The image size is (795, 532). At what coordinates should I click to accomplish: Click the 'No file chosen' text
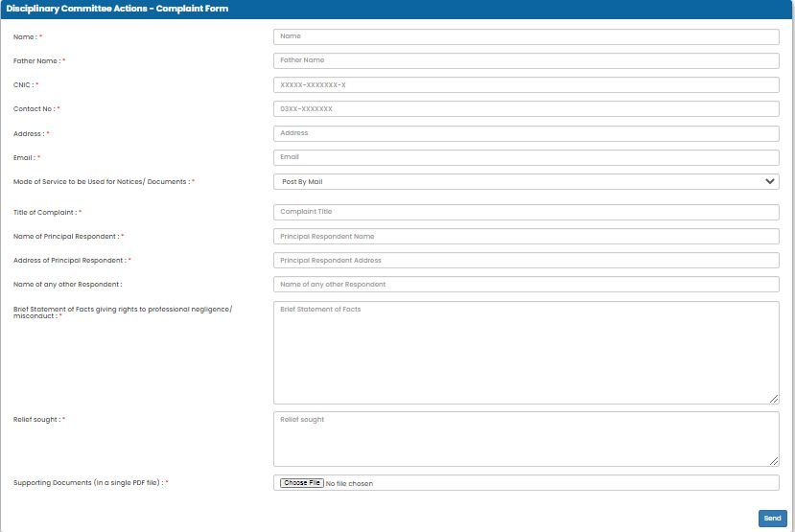349,483
